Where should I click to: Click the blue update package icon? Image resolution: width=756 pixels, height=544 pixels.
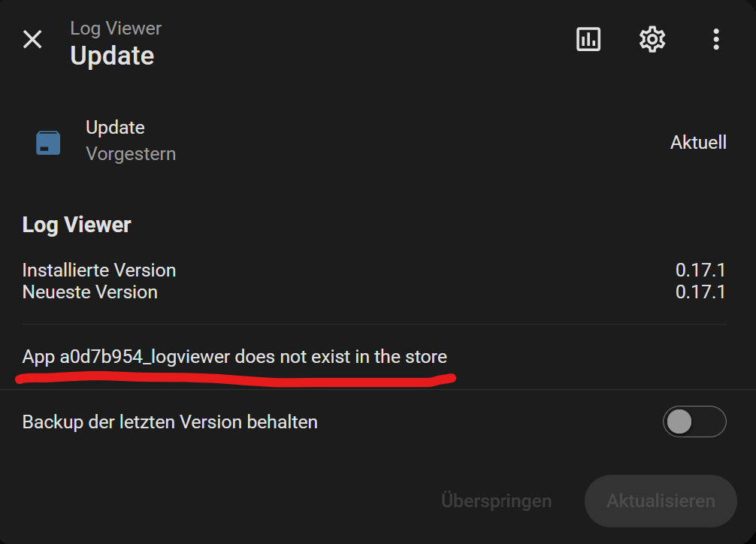[x=48, y=143]
